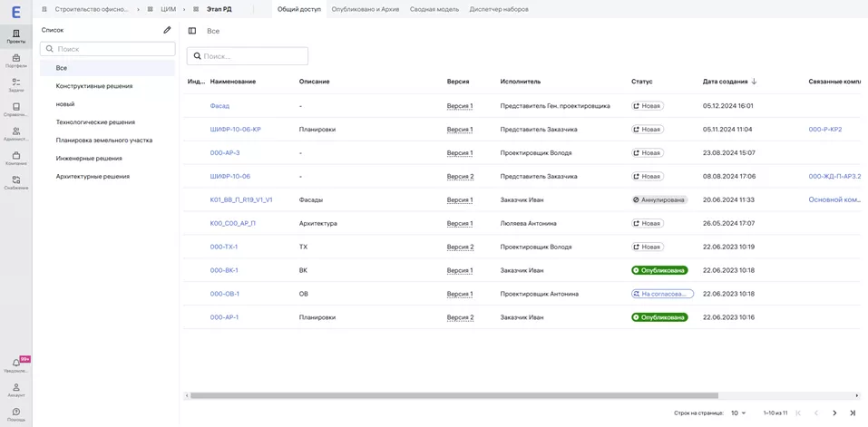The image size is (868, 427).
Task: Go to Задачи in left sidebar
Action: [15, 84]
